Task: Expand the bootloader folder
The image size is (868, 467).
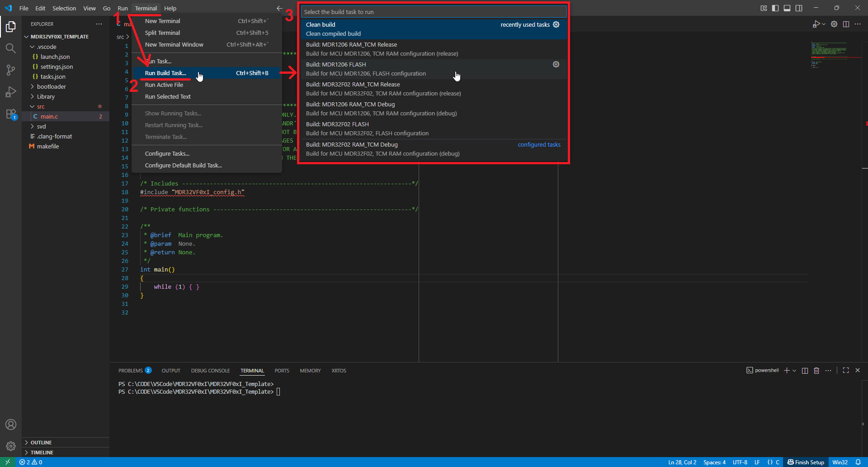Action: (x=51, y=86)
